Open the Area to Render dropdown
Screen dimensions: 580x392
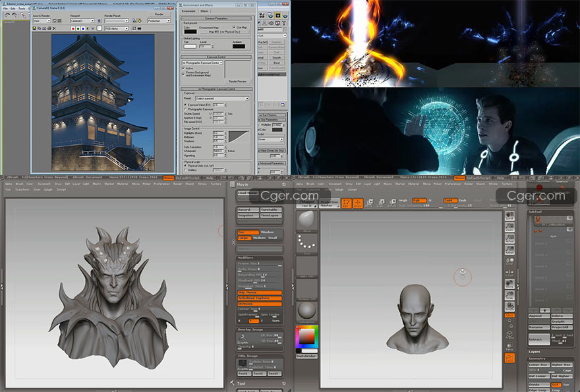pyautogui.click(x=42, y=21)
